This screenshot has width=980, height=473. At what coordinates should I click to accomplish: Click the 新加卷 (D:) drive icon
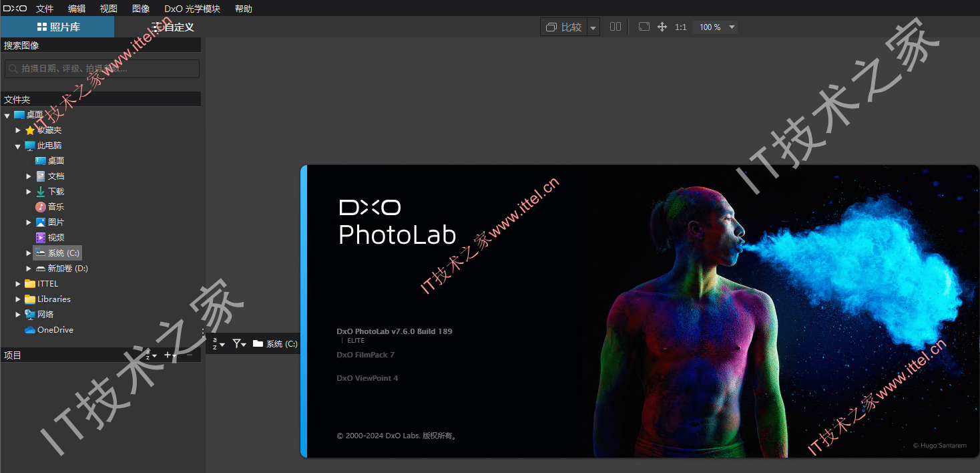click(x=40, y=269)
